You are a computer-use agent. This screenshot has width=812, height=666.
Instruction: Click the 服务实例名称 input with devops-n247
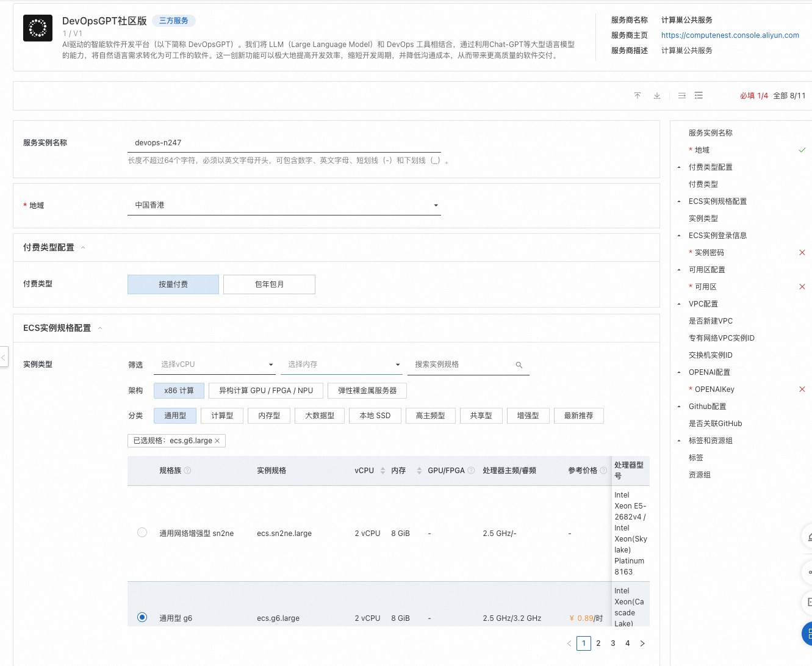[284, 143]
